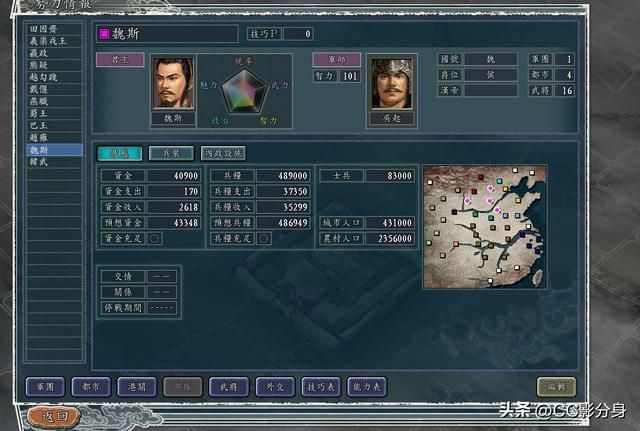Click the 交情 relation field
Viewport: 640px width, 431px height.
(162, 276)
